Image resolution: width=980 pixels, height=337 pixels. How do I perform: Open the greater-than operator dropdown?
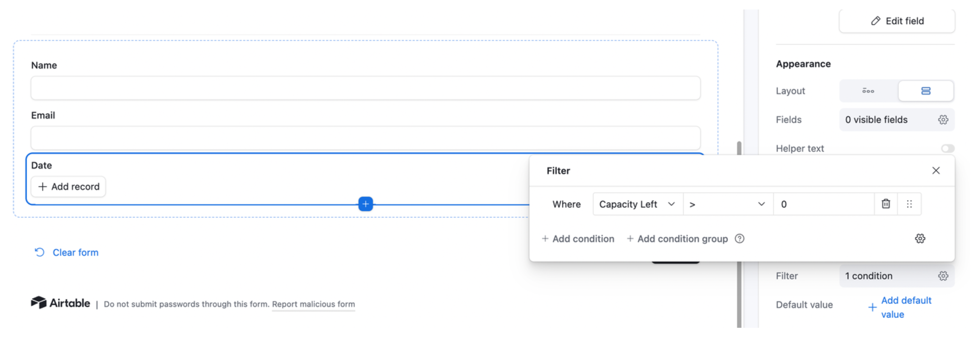point(728,204)
